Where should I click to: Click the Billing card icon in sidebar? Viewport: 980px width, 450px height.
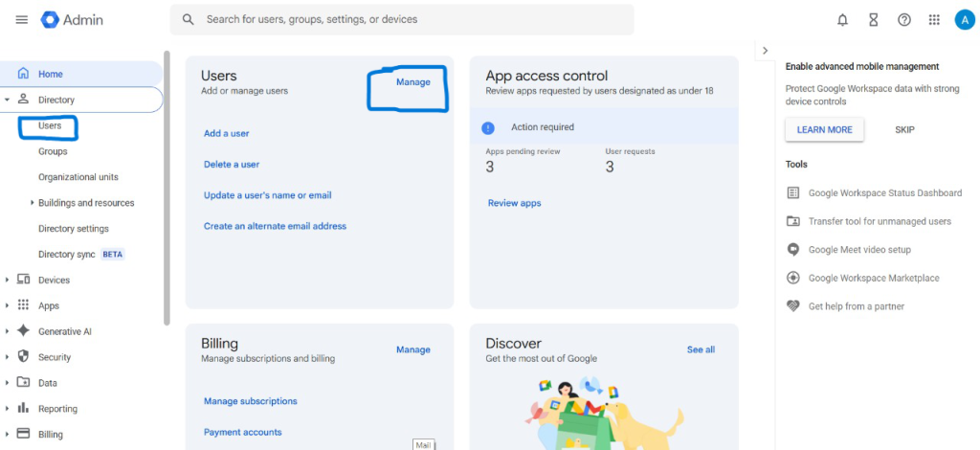[x=23, y=433]
